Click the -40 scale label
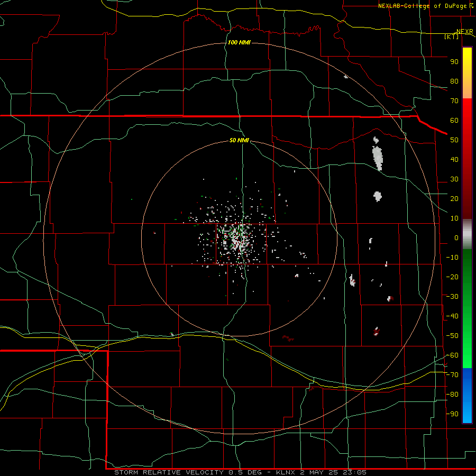The image size is (476, 476). pyautogui.click(x=452, y=316)
